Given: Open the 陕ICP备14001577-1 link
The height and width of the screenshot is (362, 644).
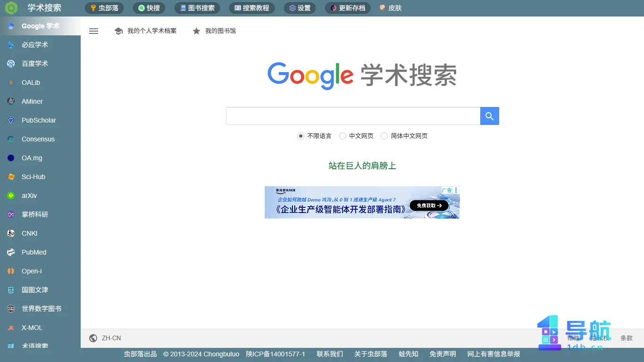Looking at the screenshot, I should coord(276,354).
